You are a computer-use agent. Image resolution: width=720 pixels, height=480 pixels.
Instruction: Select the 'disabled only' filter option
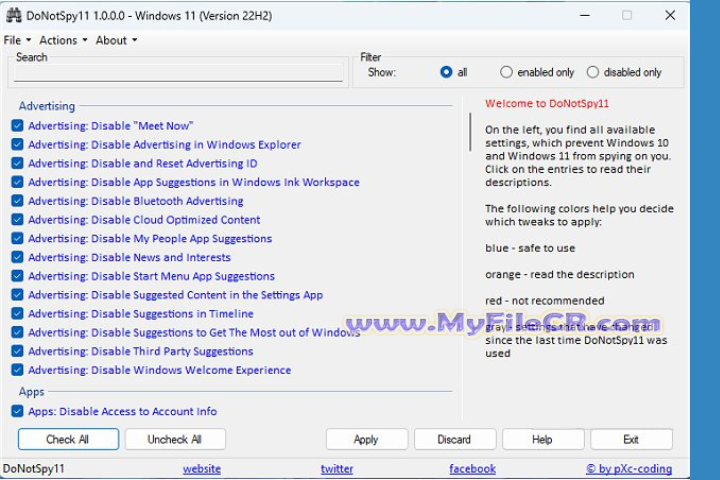click(x=624, y=72)
